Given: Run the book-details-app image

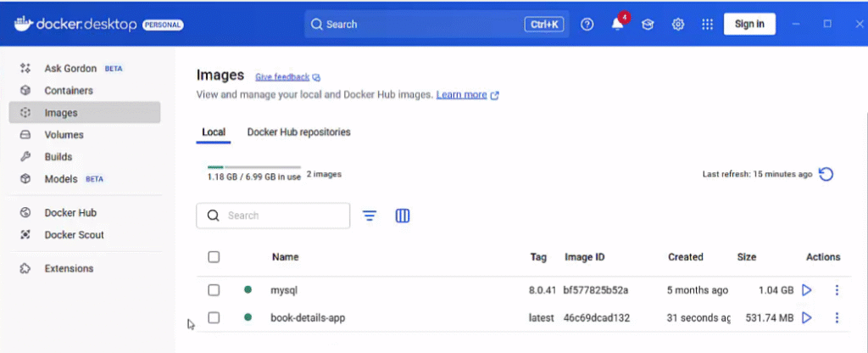Looking at the screenshot, I should point(807,318).
